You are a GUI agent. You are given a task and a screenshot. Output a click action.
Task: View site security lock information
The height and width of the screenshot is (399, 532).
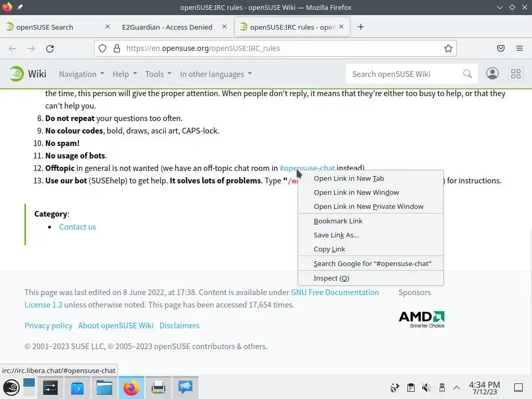coord(117,48)
